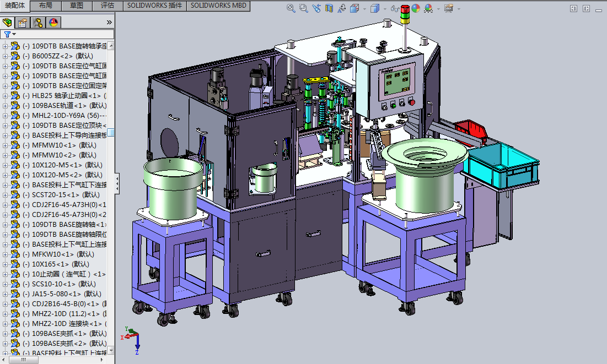Click the Hide/Show Items glasses icon

395,8
